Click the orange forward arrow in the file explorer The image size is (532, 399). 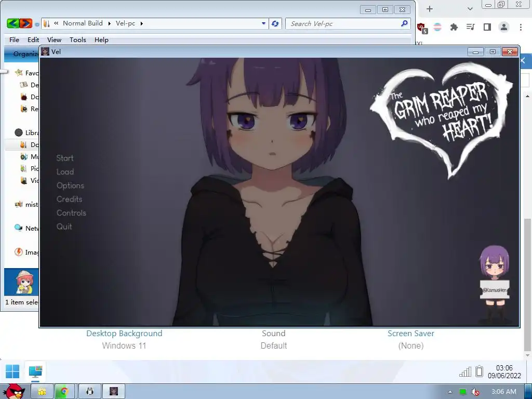(26, 23)
